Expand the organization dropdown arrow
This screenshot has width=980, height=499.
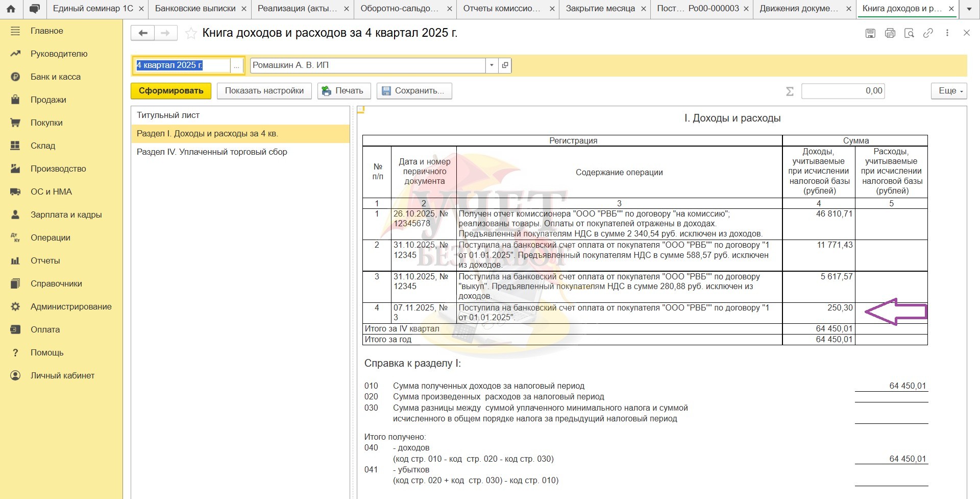(492, 65)
